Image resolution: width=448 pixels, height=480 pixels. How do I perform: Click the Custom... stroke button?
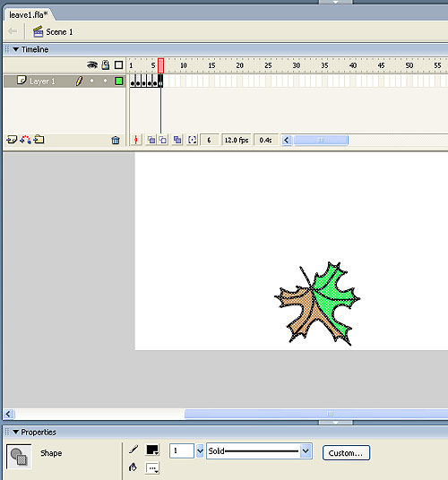point(346,453)
